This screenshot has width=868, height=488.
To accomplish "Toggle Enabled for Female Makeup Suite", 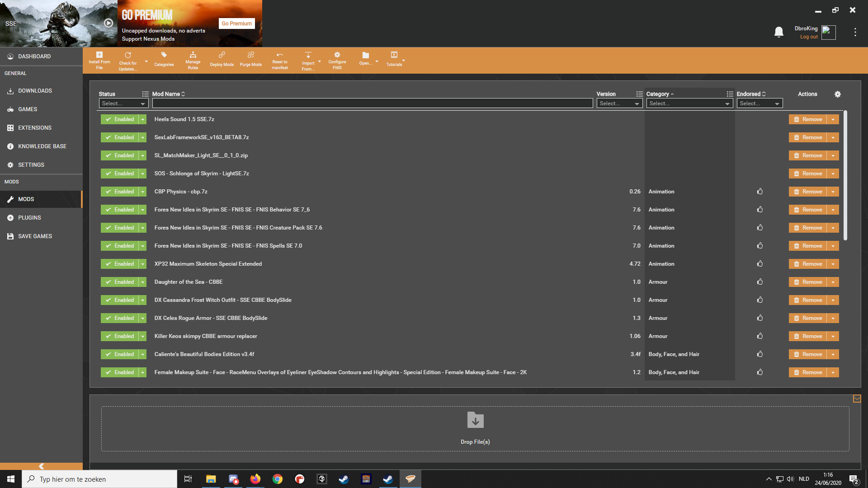I will 120,372.
